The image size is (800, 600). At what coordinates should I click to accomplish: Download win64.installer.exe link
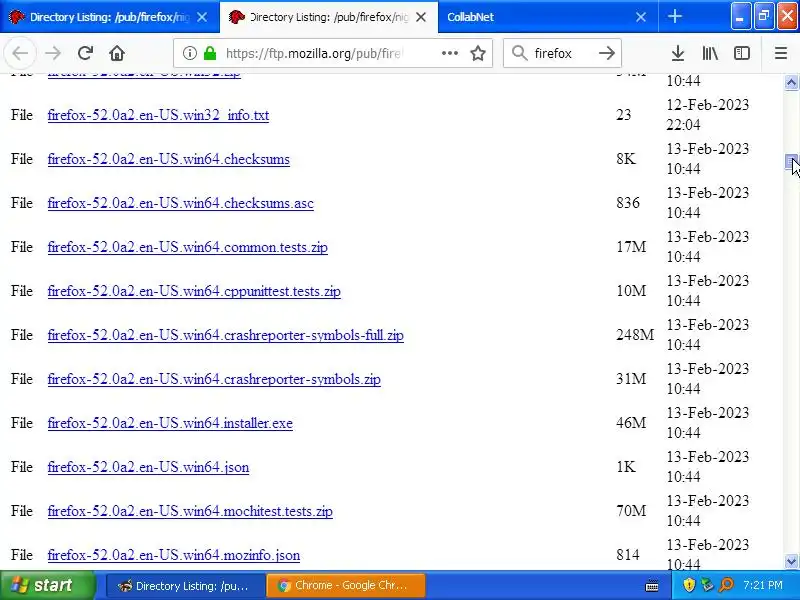[x=170, y=423]
